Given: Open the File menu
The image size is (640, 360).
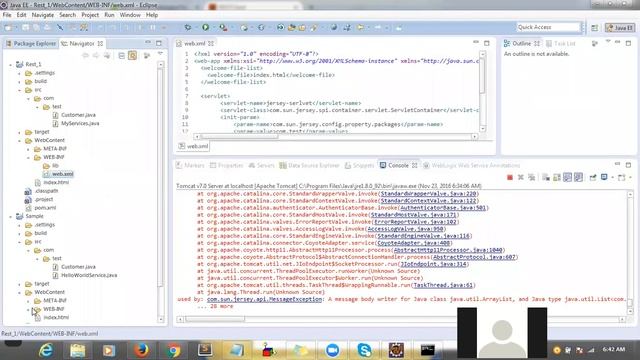Looking at the screenshot, I should [7, 15].
